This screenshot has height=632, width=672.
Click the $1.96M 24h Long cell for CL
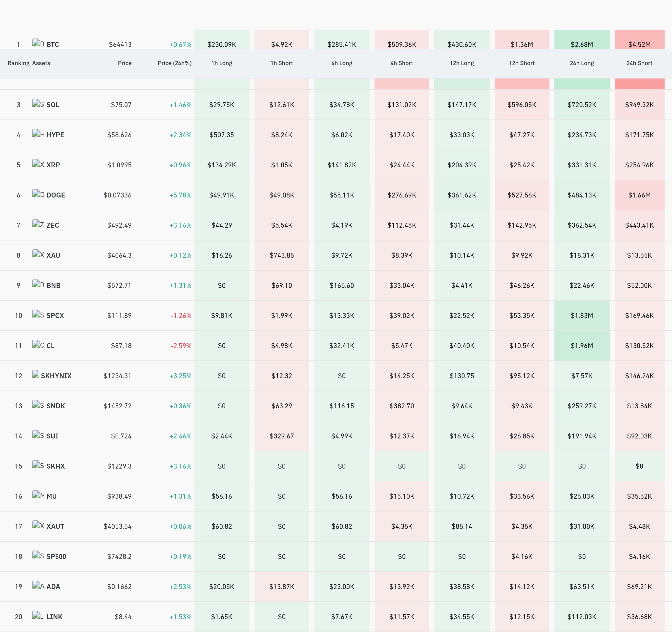click(x=582, y=346)
